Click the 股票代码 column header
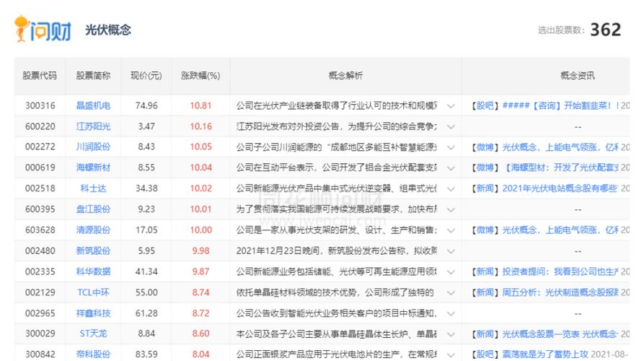Image resolution: width=644 pixels, height=361 pixels. pyautogui.click(x=40, y=76)
